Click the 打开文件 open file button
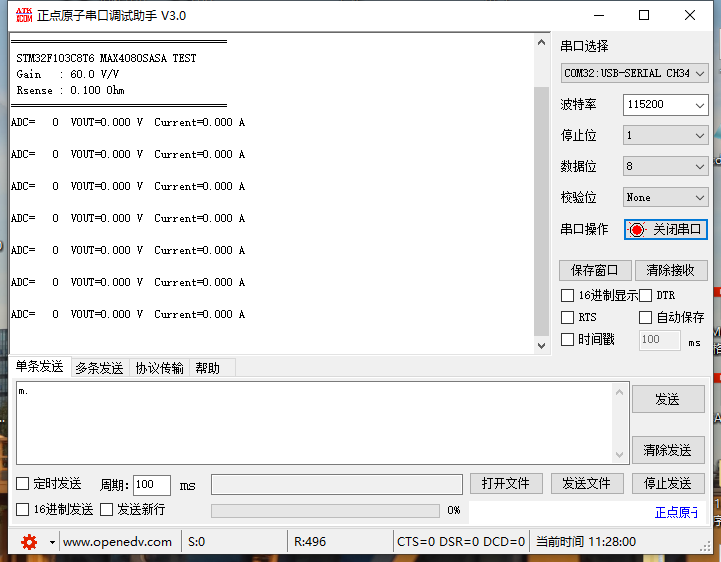The width and height of the screenshot is (721, 562). pos(506,483)
